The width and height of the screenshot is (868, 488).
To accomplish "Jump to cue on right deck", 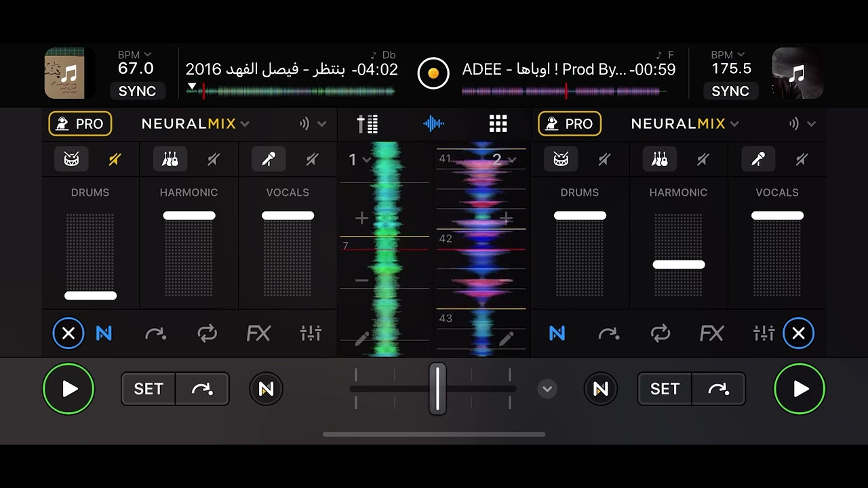I will point(719,388).
